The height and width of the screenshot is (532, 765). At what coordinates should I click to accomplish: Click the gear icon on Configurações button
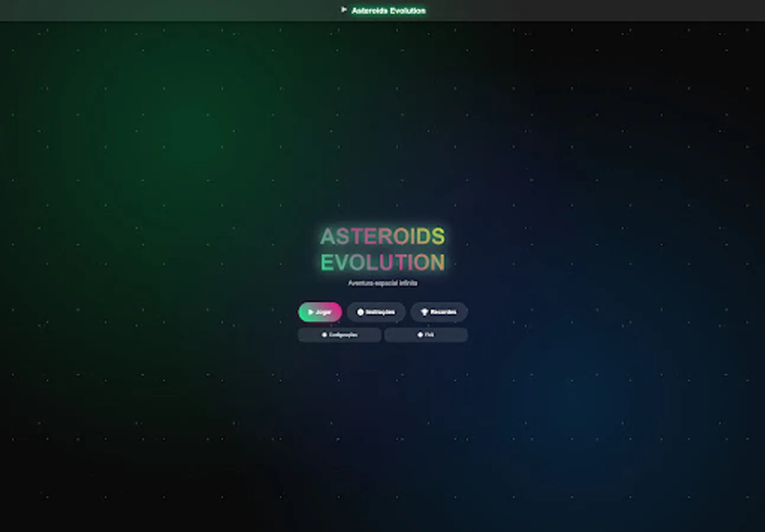[x=325, y=335]
